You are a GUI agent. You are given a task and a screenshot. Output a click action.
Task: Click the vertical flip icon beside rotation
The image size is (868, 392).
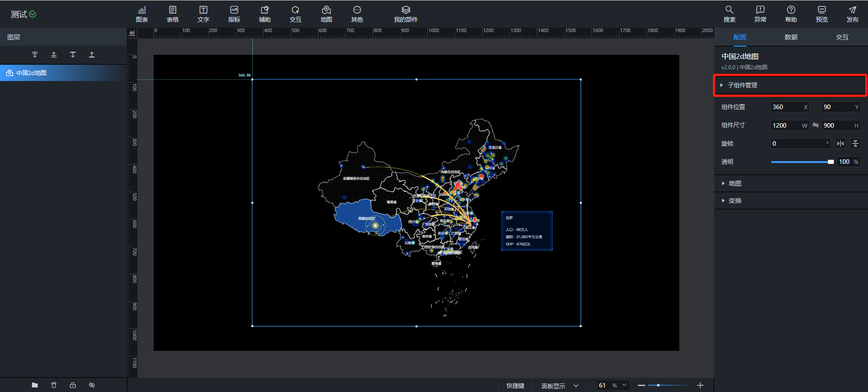[855, 143]
